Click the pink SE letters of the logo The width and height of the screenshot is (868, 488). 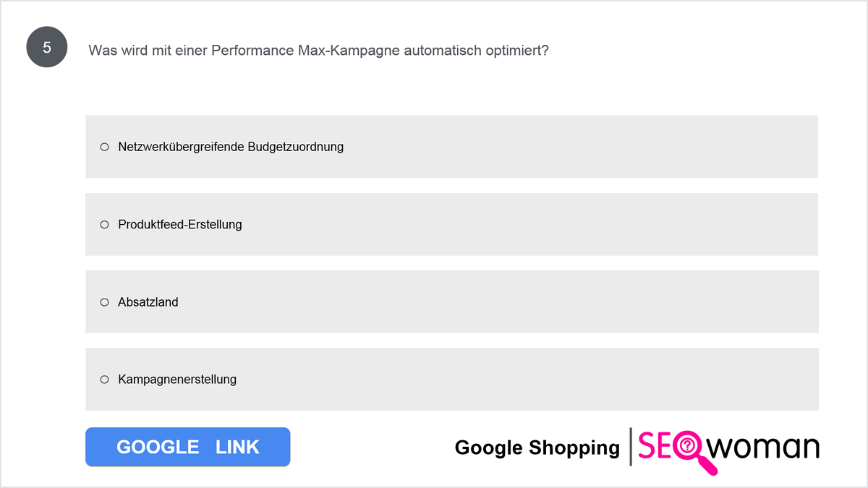655,446
